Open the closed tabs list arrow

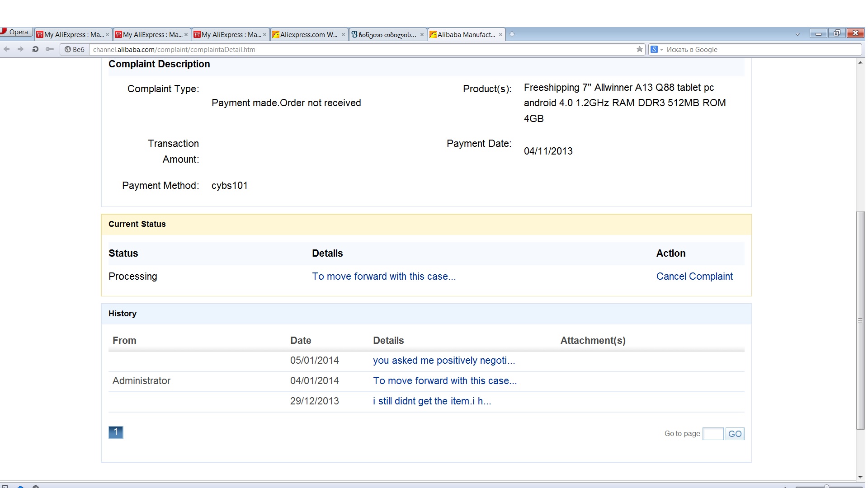pos(797,34)
